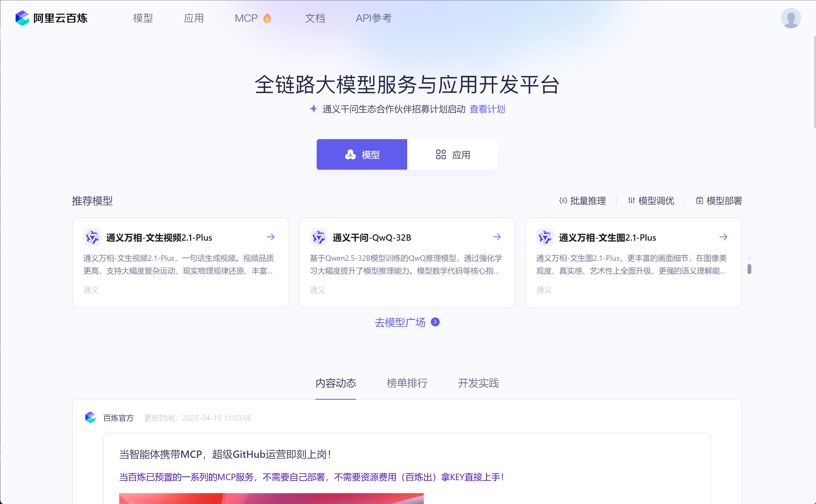Click the 模型调优 tuning sliders icon
The width and height of the screenshot is (816, 504).
[x=631, y=201]
